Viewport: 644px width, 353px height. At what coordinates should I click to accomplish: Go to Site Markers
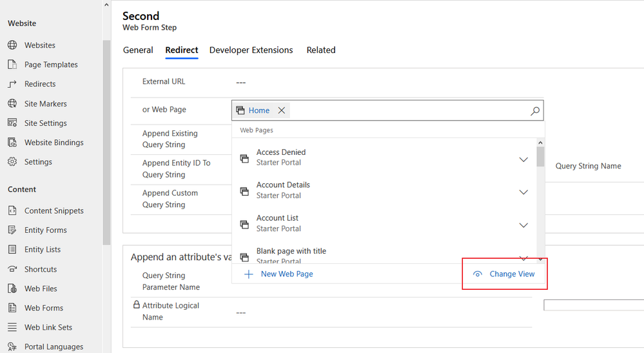click(x=45, y=103)
